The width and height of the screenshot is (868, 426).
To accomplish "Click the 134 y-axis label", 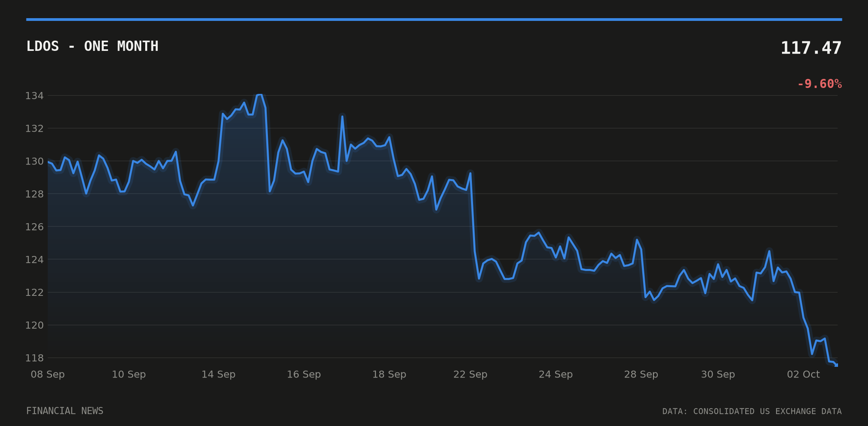I will click(x=34, y=96).
